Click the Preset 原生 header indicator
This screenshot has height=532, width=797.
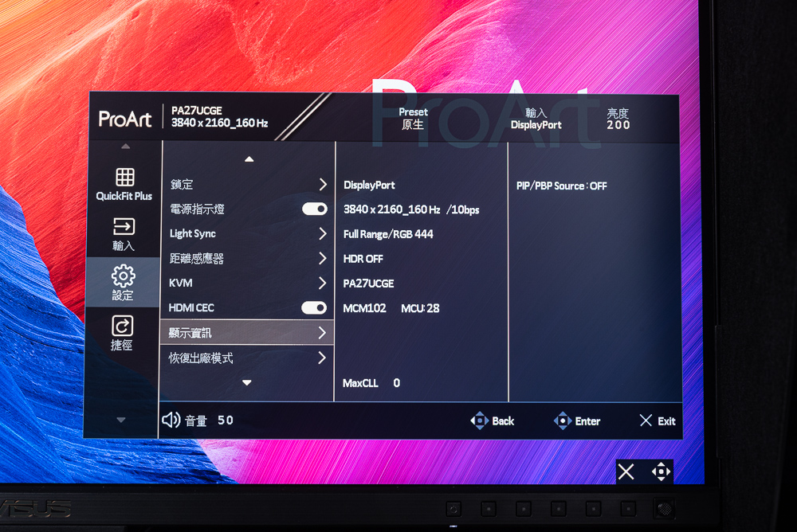pyautogui.click(x=413, y=119)
